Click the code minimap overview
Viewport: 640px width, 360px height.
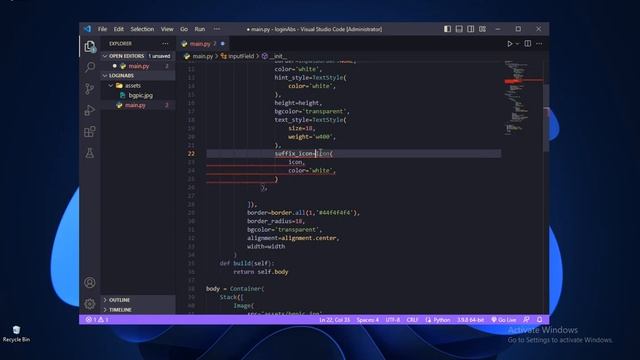point(523,98)
